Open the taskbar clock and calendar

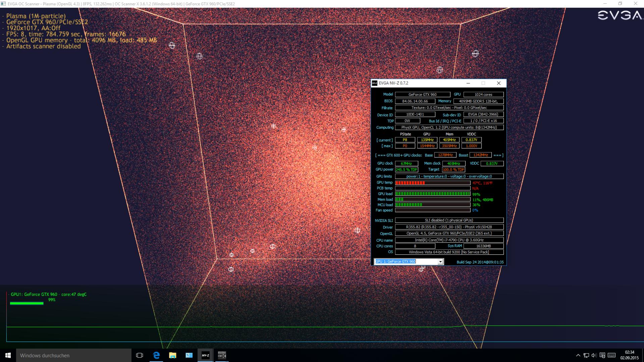point(630,355)
